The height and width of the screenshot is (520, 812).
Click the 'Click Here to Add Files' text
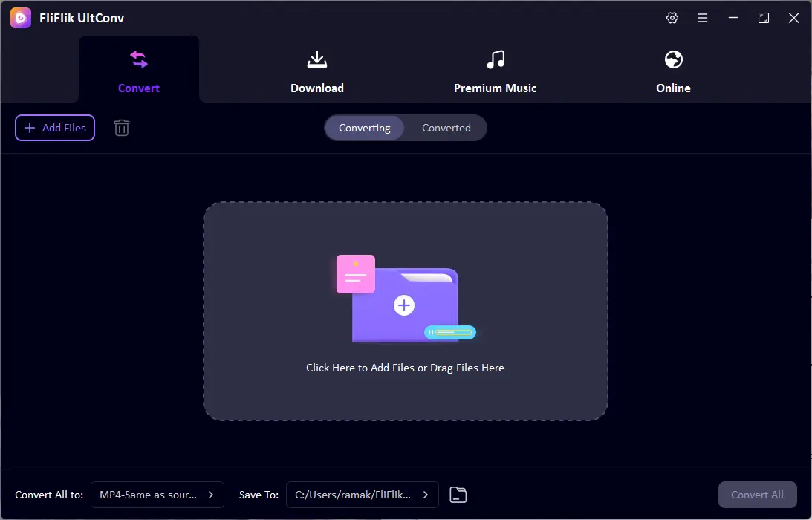tap(405, 368)
